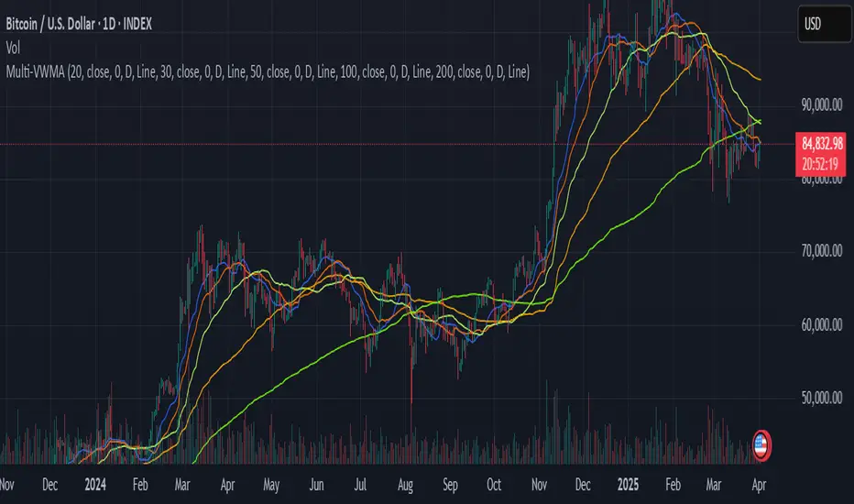The height and width of the screenshot is (504, 854).
Task: Click the Oct label on time axis
Action: tap(494, 485)
